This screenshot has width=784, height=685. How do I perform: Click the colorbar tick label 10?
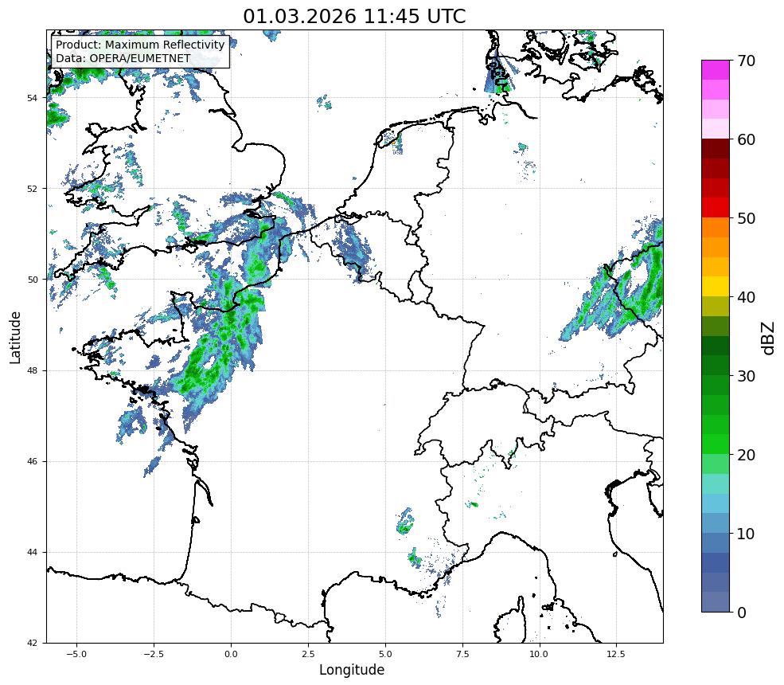(x=746, y=534)
